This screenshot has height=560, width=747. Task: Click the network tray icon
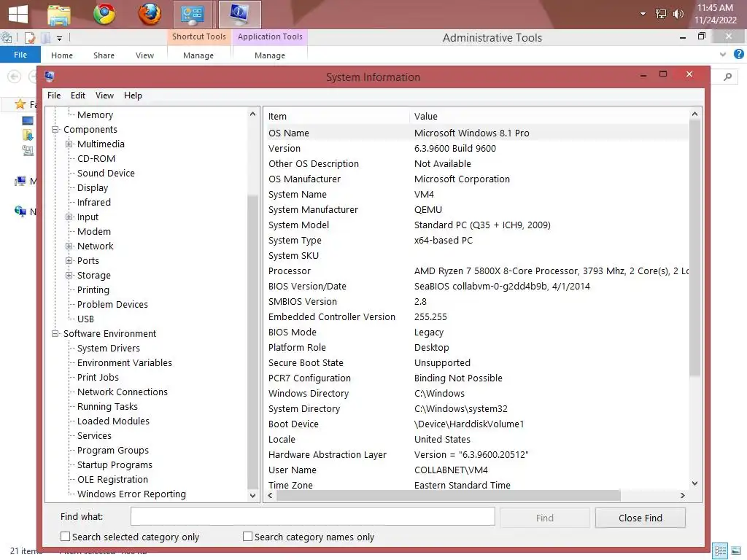coord(661,14)
